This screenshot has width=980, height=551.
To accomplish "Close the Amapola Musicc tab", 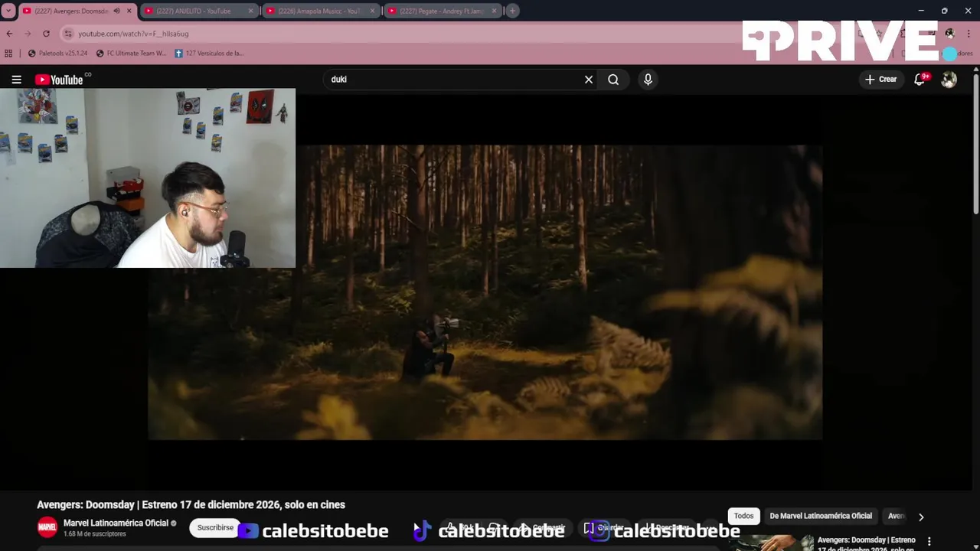I will click(x=372, y=11).
